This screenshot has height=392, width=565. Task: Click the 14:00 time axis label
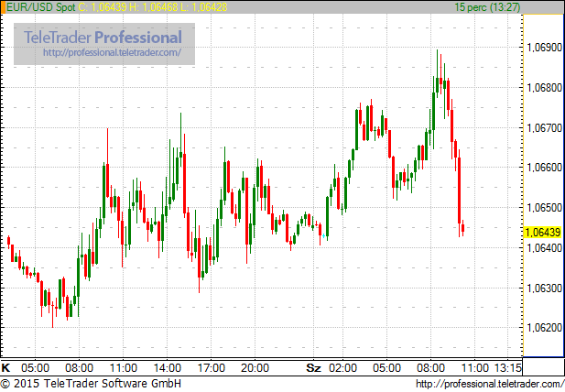pyautogui.click(x=168, y=368)
